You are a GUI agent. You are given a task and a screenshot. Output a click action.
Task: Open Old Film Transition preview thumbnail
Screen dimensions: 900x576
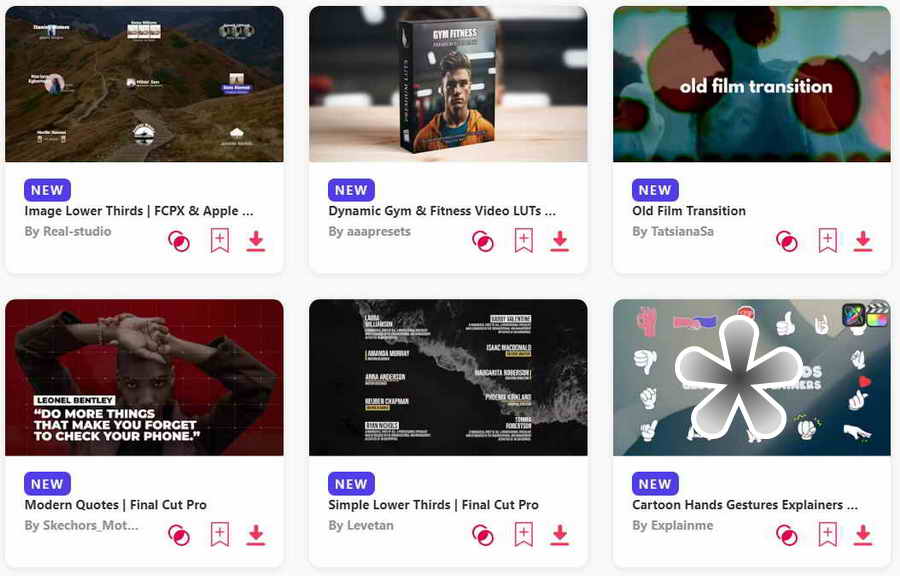click(752, 84)
